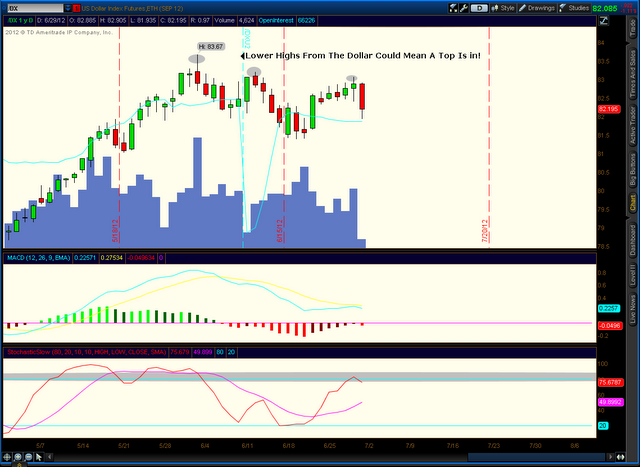The width and height of the screenshot is (640, 467).
Task: Open the Dashboard sidebar tab
Action: coord(633,240)
